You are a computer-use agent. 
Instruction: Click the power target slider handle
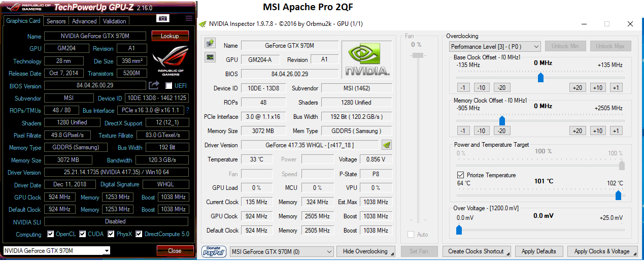[622, 165]
